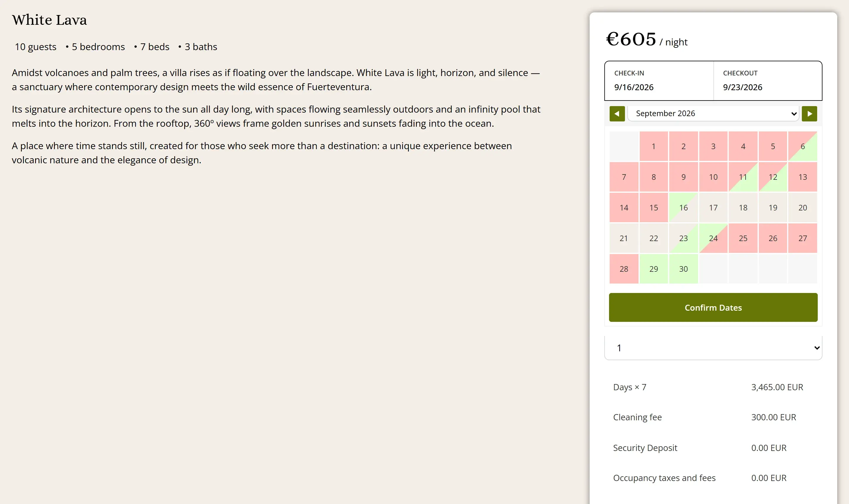Screen dimensions: 849x504
Task: Pick September 16 on the calendar
Action: (683, 207)
